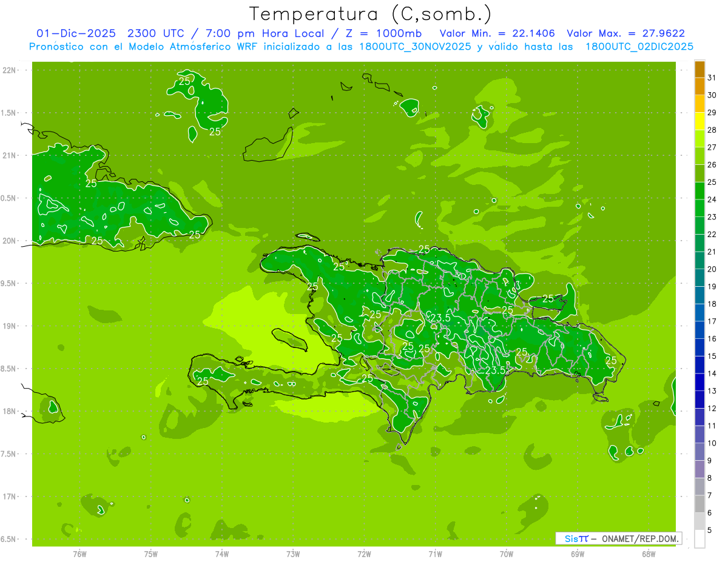Click the "Valor Max. = 27.9622" readout
This screenshot has width=728, height=562.
(x=626, y=33)
